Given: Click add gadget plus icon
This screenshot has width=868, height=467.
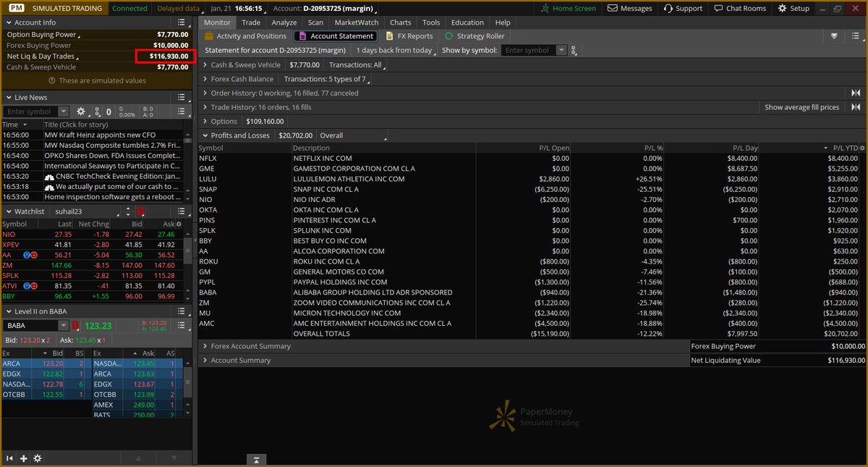Looking at the screenshot, I should 24,458.
